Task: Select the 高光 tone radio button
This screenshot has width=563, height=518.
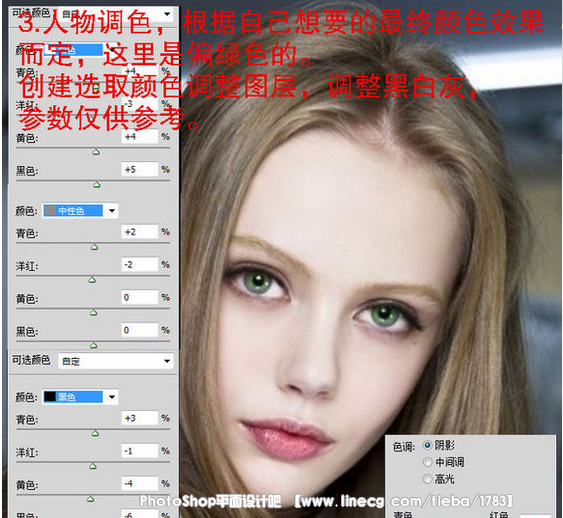Action: click(x=427, y=479)
